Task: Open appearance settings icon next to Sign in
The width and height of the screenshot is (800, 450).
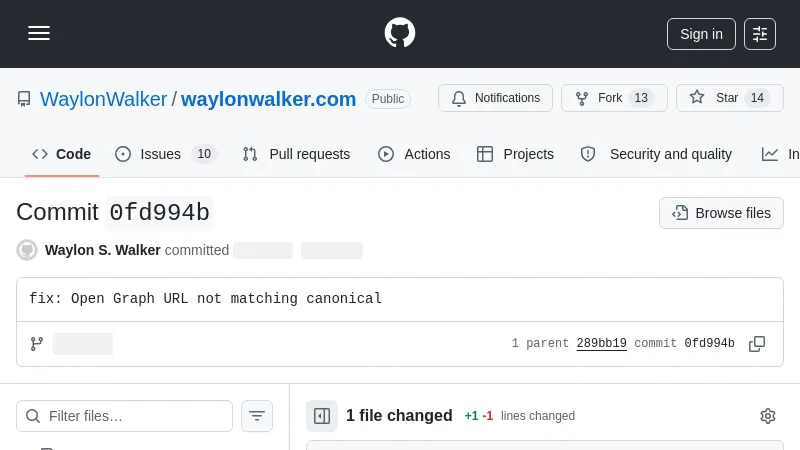Action: (760, 33)
